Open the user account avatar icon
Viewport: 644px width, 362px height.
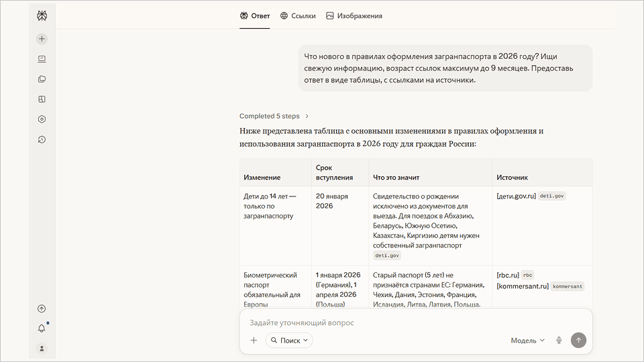pyautogui.click(x=42, y=349)
